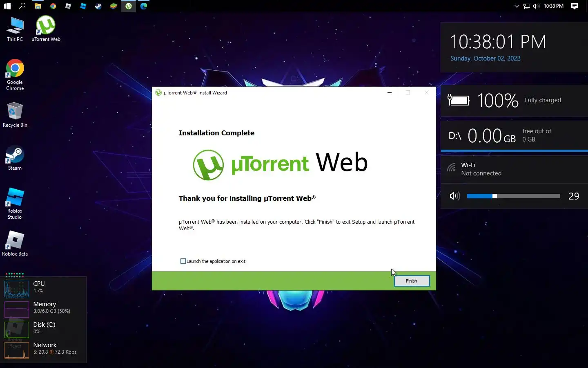Select Google Chrome desktop shortcut
Viewport: 588px width, 368px height.
(x=15, y=75)
